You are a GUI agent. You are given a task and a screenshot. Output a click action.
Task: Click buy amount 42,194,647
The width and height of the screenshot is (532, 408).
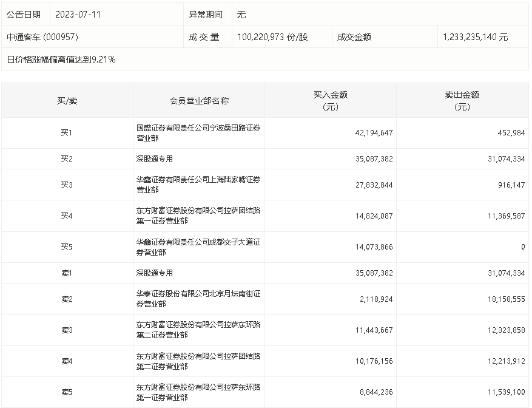tap(374, 133)
